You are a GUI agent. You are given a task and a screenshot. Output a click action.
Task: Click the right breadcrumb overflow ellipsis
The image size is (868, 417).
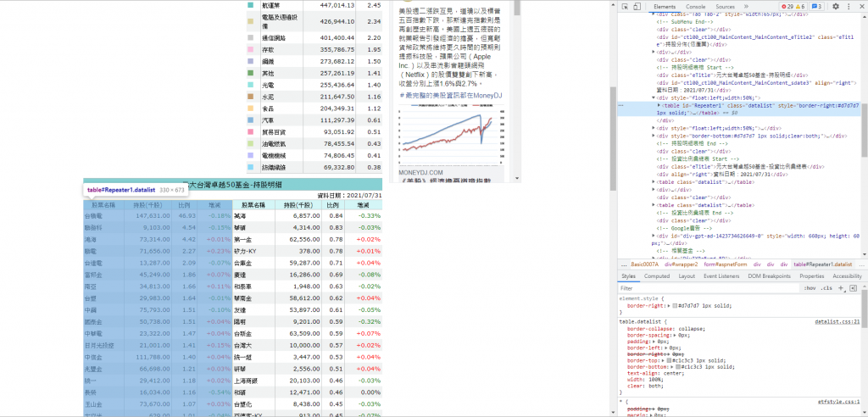coord(862,264)
